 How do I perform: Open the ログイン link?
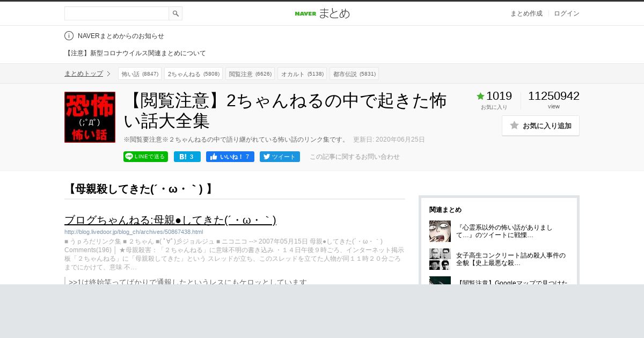pyautogui.click(x=567, y=13)
